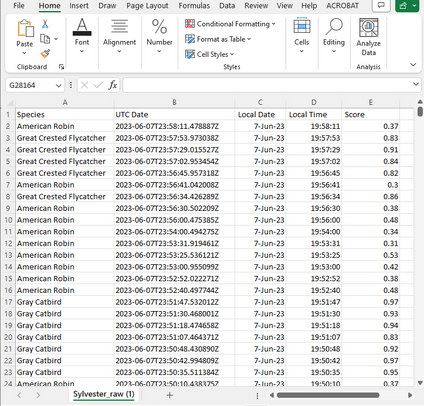Open the Formulas ribbon tab

[x=194, y=6]
